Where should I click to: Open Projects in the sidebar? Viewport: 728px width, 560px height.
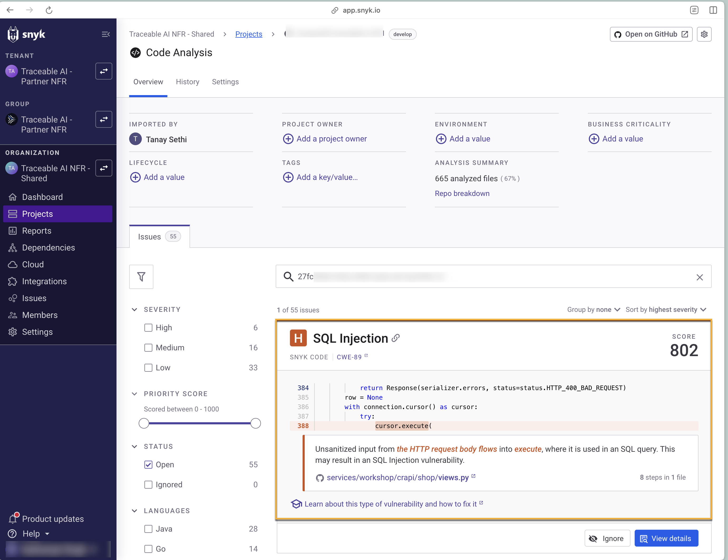click(x=58, y=214)
